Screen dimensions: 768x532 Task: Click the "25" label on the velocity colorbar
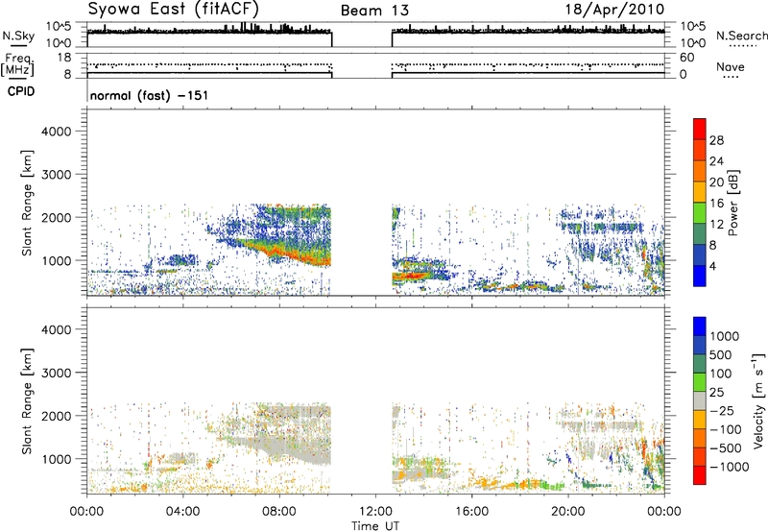click(x=717, y=393)
